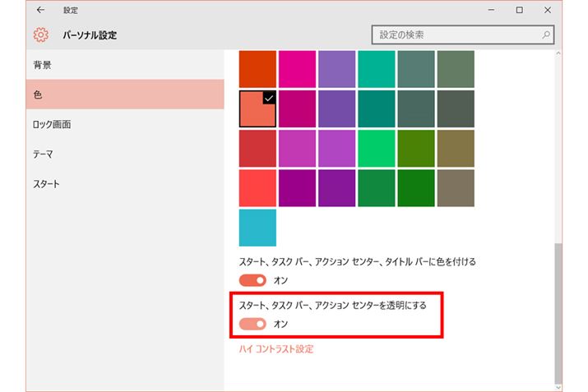Open the ハイ コントラスト設定 link
Viewport: 588px width, 392px height.
click(x=275, y=349)
